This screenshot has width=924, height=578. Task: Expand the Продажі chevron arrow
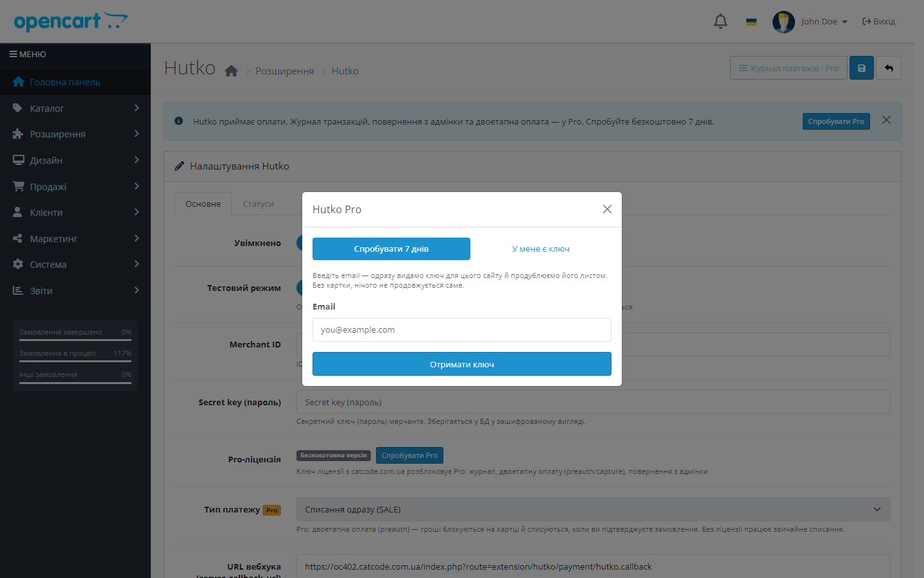[x=137, y=186]
